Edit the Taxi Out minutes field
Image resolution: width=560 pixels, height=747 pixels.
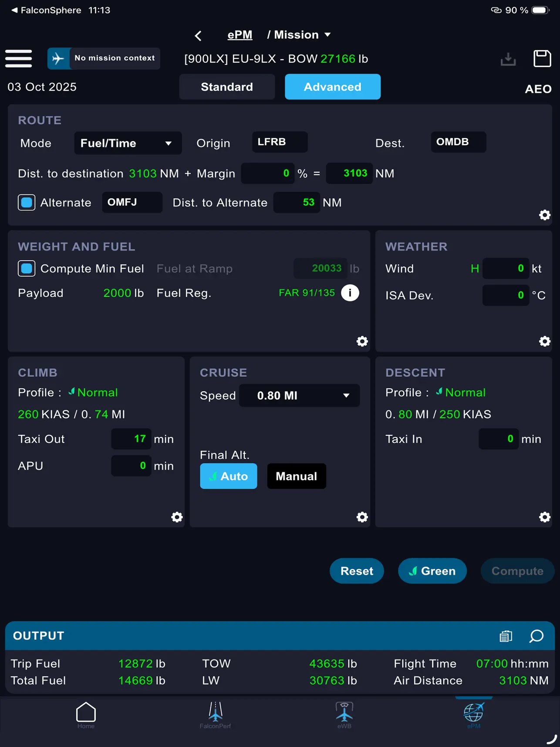(131, 439)
